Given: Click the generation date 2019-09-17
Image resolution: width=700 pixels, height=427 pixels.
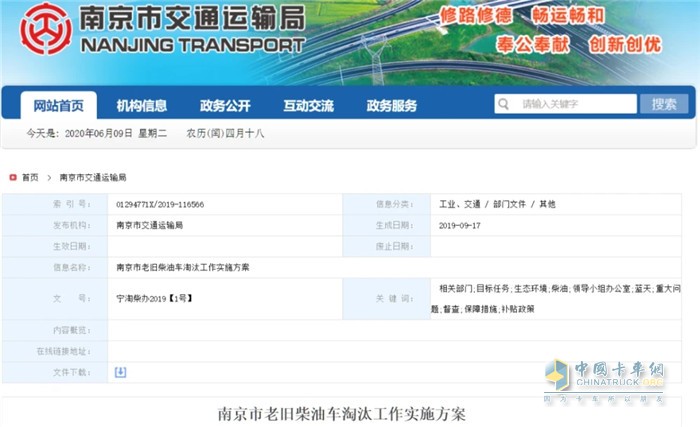Looking at the screenshot, I should pyautogui.click(x=460, y=225).
